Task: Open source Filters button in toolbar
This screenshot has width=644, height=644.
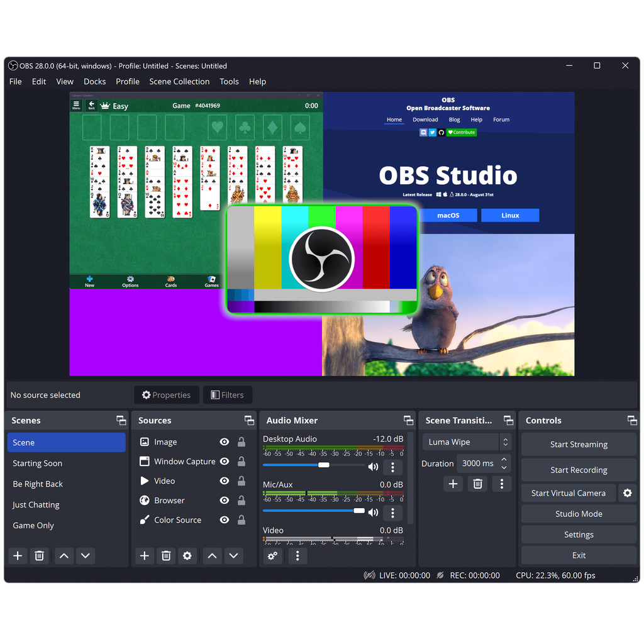Action: click(x=227, y=395)
